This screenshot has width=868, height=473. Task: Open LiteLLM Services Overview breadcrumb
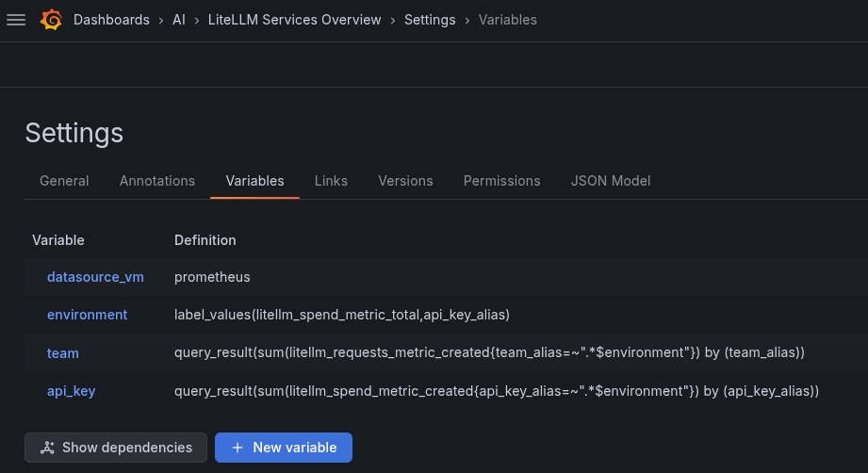pos(294,20)
